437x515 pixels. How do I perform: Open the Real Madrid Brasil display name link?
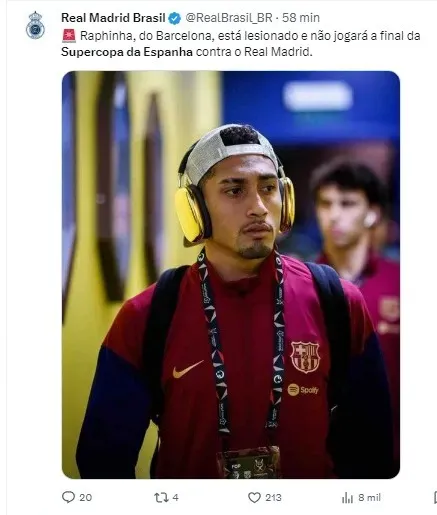coord(113,18)
